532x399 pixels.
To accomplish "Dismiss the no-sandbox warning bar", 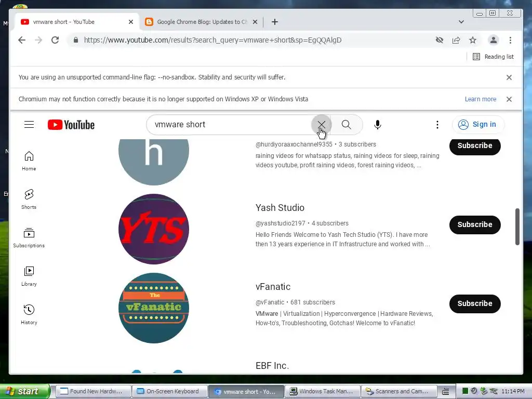I will 509,77.
